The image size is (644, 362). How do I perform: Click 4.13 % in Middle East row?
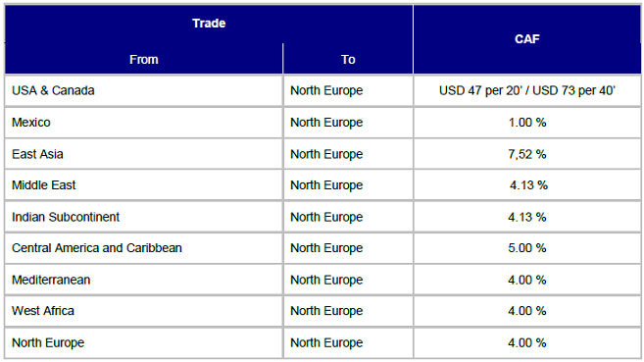point(527,185)
